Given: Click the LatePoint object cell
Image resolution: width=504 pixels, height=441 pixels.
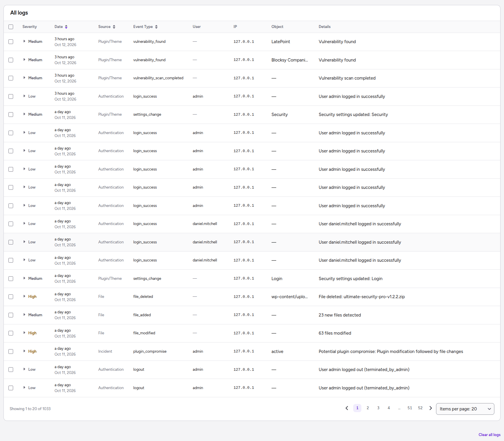Looking at the screenshot, I should (281, 42).
